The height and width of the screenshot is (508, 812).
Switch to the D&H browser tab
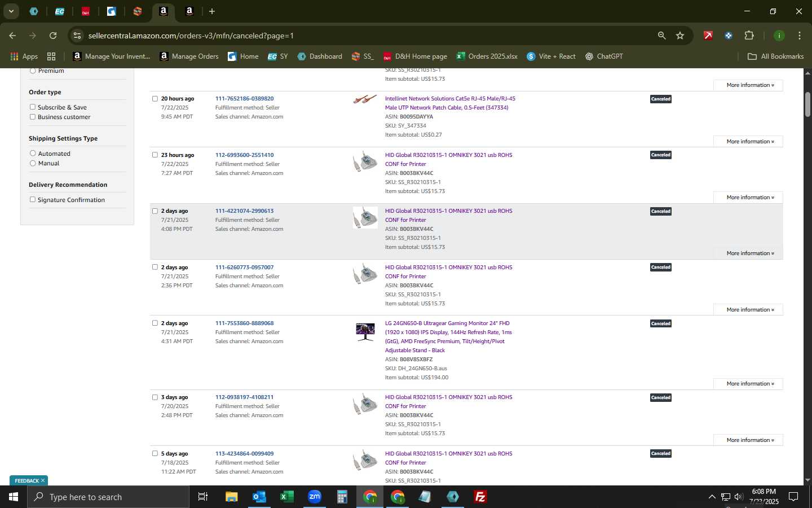86,11
